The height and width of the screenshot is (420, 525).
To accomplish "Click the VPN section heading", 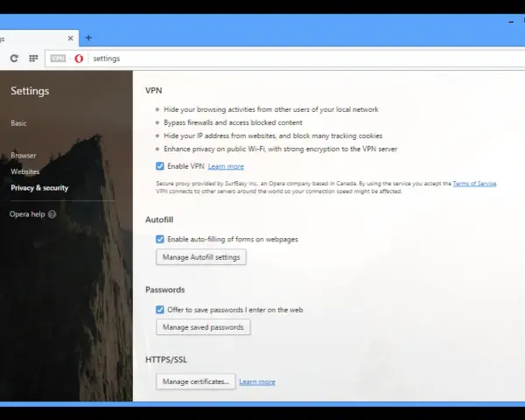I will click(x=154, y=90).
